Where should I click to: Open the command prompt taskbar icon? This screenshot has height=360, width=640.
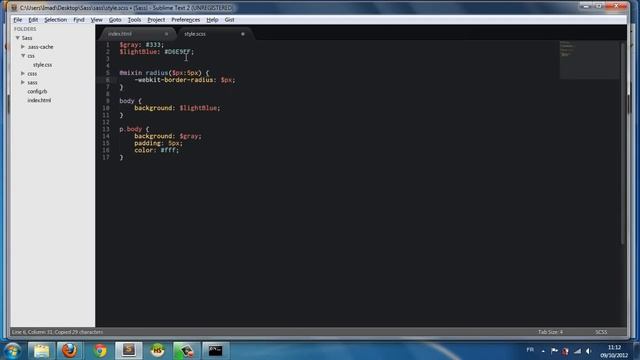(216, 351)
